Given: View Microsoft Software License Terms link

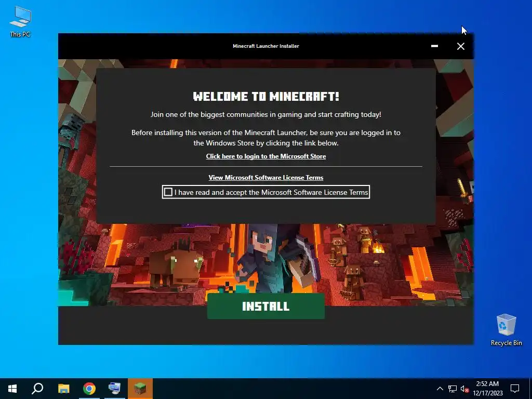Looking at the screenshot, I should click(265, 178).
